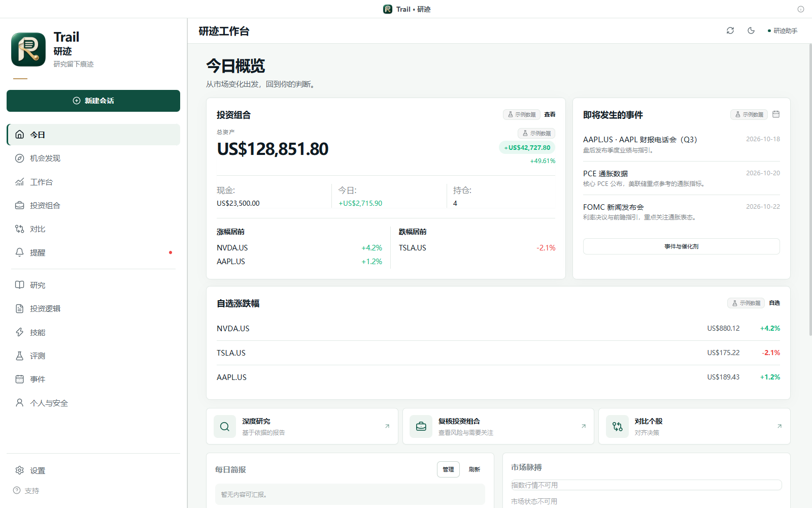The height and width of the screenshot is (508, 812).
Task: Click the 事件与催化剂 button
Action: 682,246
